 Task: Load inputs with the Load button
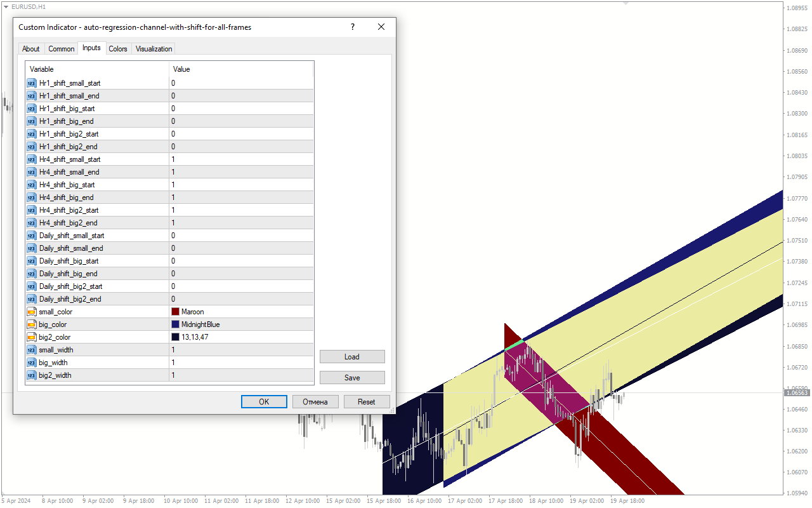[352, 357]
